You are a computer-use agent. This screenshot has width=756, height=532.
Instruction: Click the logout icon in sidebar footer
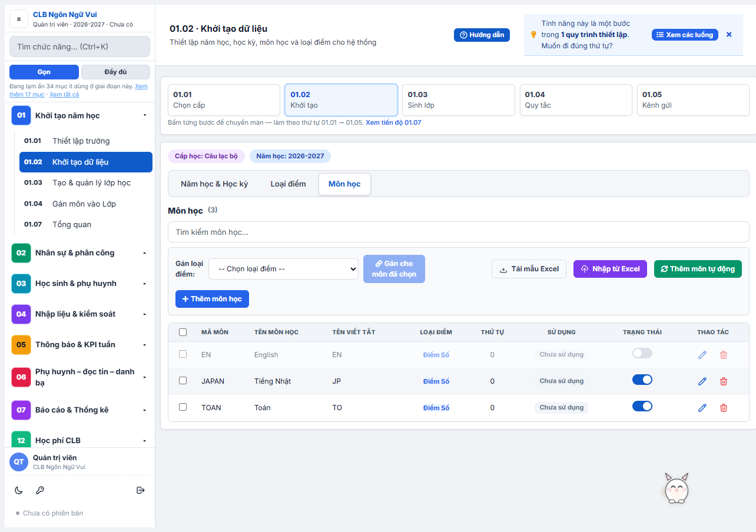point(141,490)
